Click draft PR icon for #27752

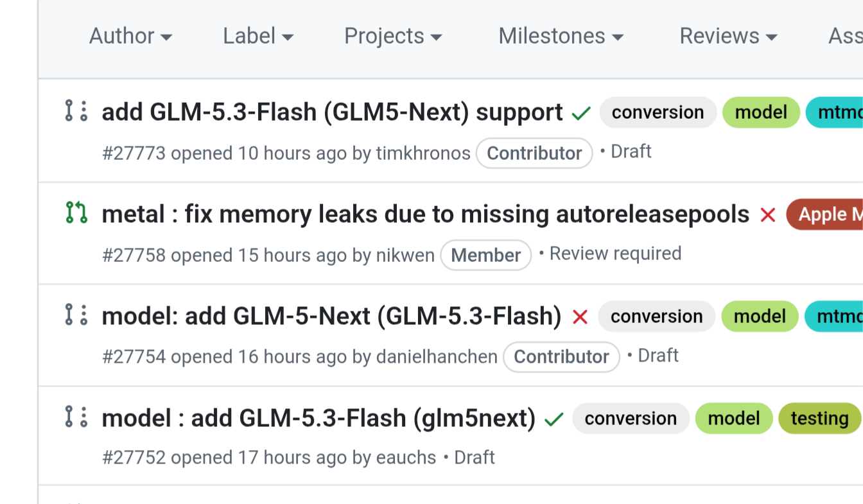[76, 417]
